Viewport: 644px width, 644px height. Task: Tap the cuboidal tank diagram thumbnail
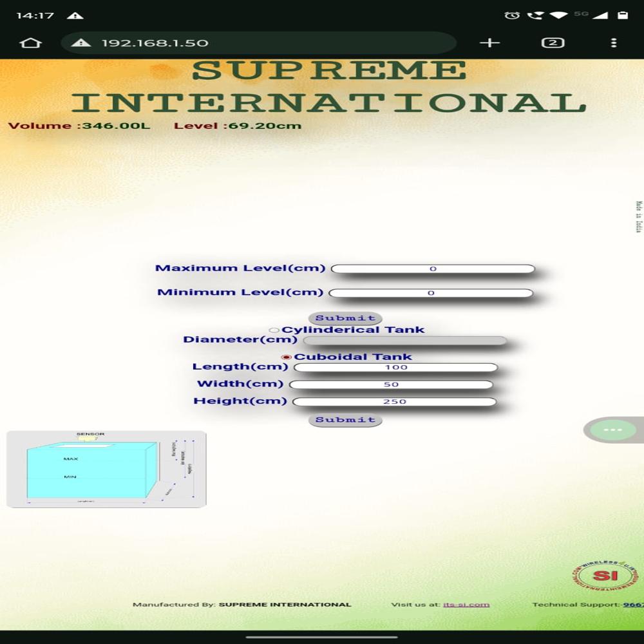click(106, 469)
